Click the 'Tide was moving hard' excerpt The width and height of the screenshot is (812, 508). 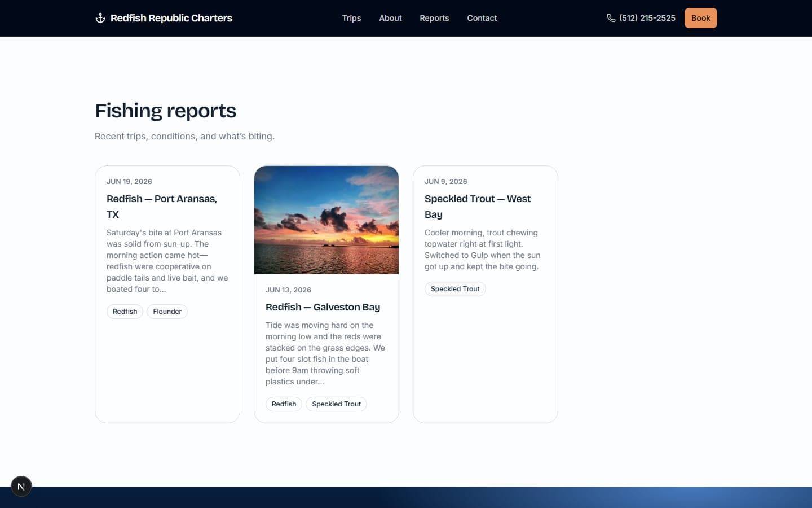325,353
